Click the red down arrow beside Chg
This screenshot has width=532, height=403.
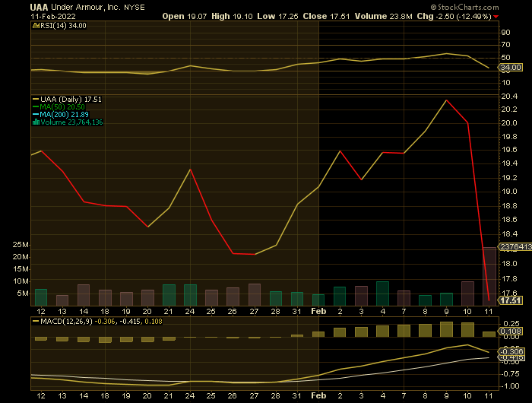pos(496,17)
